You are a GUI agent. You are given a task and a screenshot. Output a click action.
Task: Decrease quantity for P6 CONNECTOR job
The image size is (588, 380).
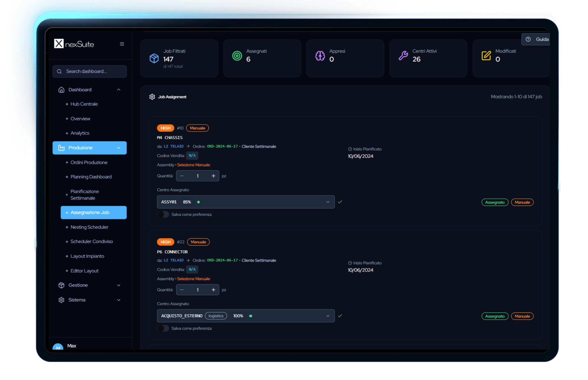click(182, 290)
